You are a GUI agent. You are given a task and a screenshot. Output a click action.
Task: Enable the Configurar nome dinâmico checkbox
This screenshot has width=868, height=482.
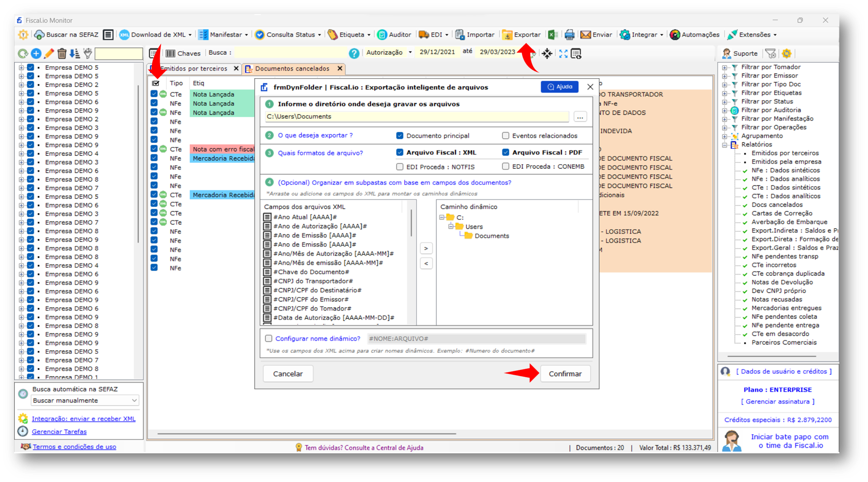coord(269,339)
